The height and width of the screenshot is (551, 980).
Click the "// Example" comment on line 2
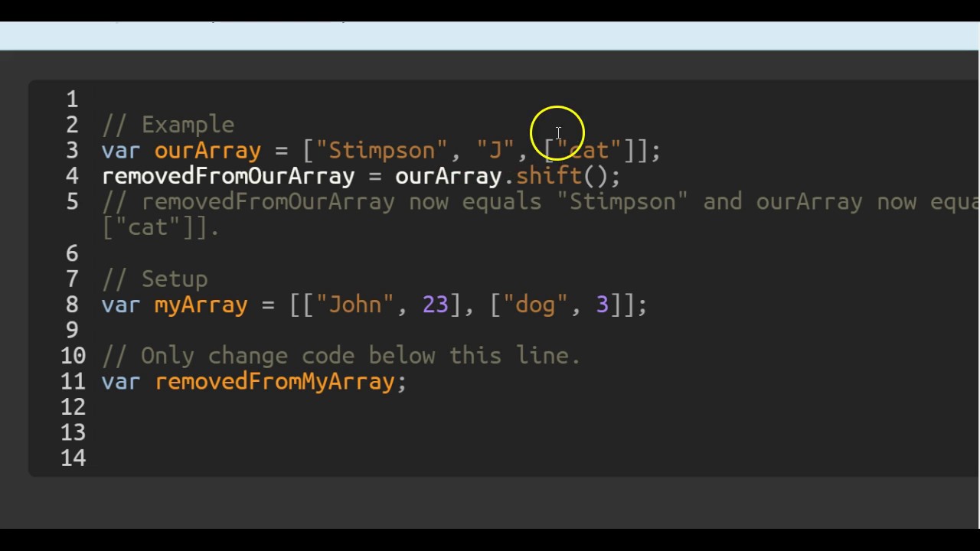[168, 125]
